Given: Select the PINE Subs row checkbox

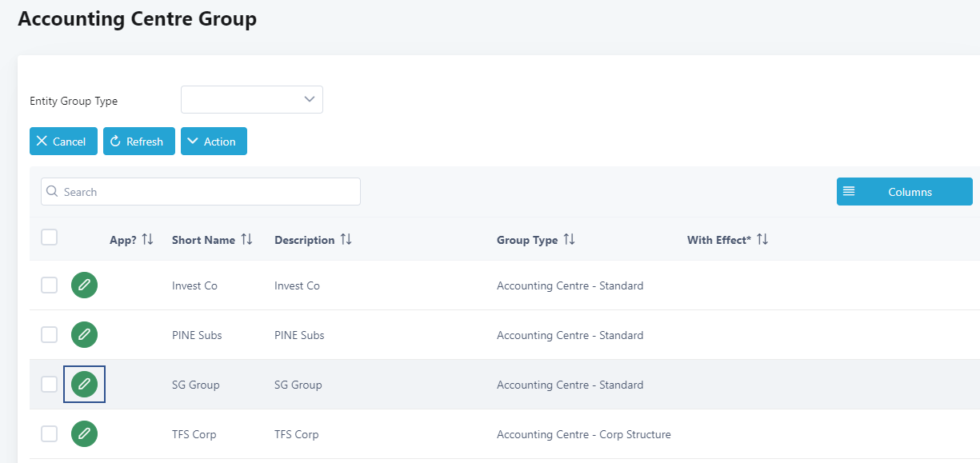Looking at the screenshot, I should (x=50, y=335).
